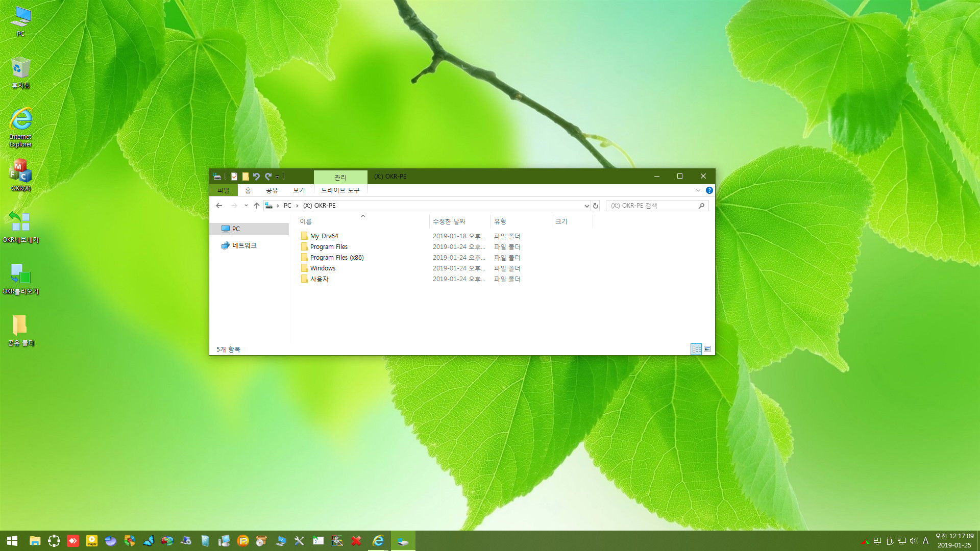Open the address bar history dropdown
Image resolution: width=980 pixels, height=551 pixels.
click(586, 206)
